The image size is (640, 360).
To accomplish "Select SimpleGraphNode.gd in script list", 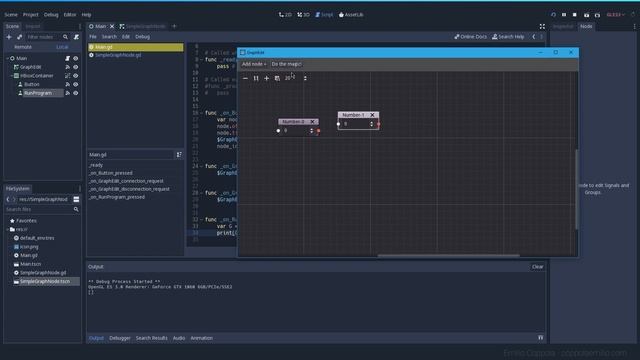I will 136,55.
